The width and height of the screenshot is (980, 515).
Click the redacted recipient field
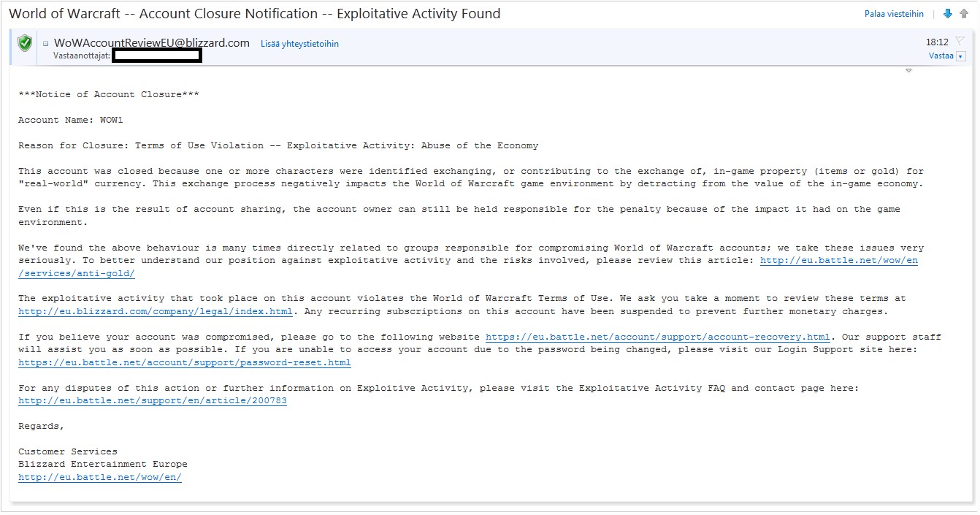pyautogui.click(x=157, y=56)
